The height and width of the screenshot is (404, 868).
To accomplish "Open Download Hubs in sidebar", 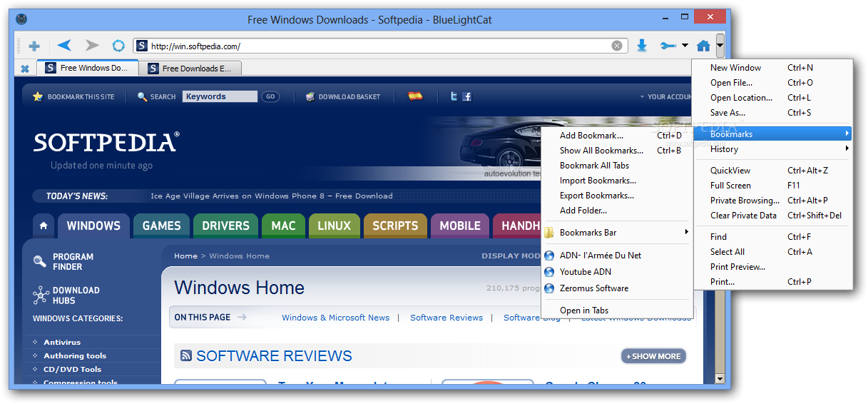I will tap(67, 296).
